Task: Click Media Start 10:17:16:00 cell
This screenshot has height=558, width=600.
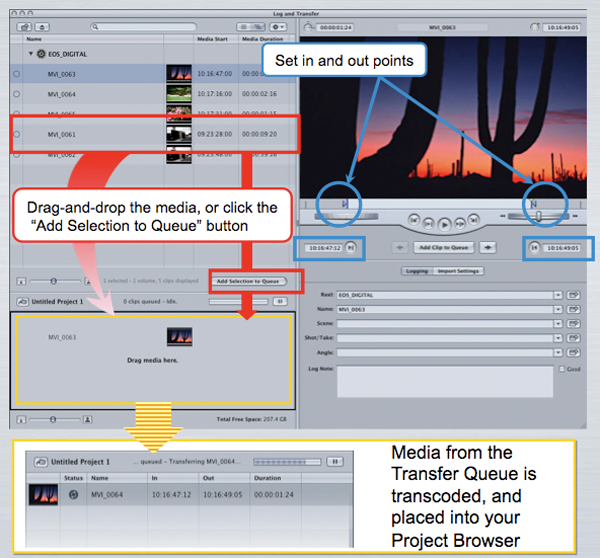Action: 215,94
